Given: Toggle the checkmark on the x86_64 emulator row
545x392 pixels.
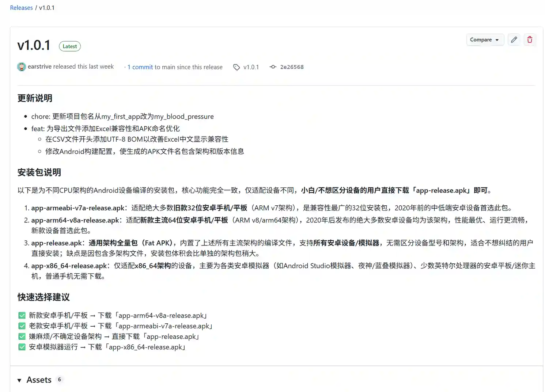Looking at the screenshot, I should coord(22,347).
